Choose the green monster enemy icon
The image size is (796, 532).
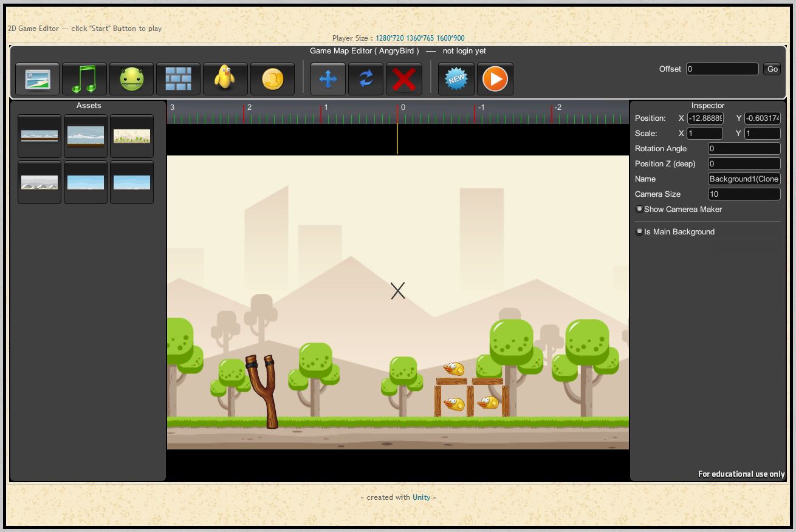(x=132, y=80)
